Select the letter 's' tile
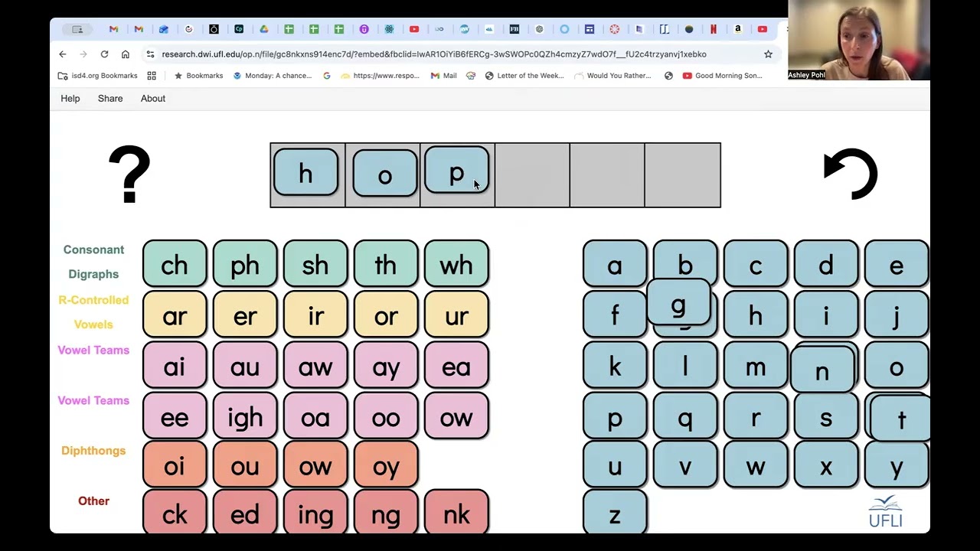This screenshot has height=551, width=980. 826,416
